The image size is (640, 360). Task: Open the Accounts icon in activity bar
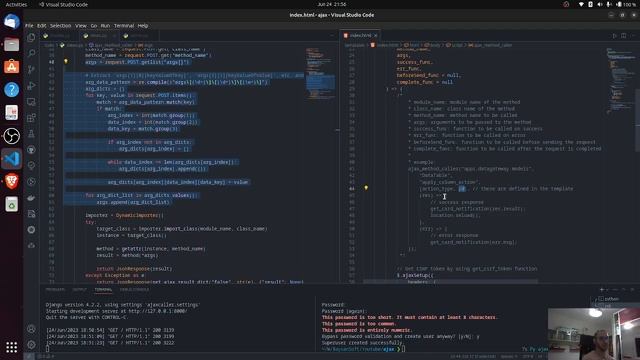pyautogui.click(x=31, y=329)
